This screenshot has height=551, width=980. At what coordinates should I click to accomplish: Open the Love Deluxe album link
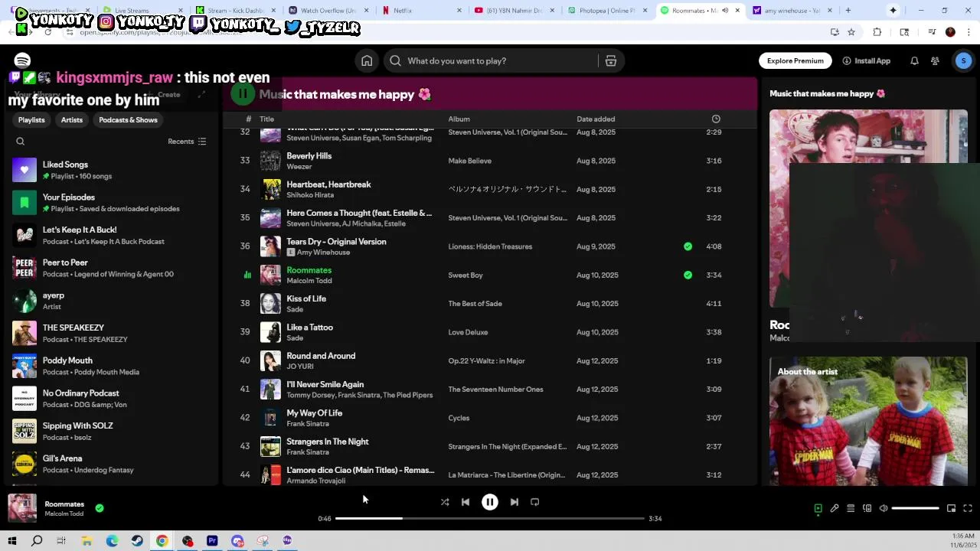[468, 332]
